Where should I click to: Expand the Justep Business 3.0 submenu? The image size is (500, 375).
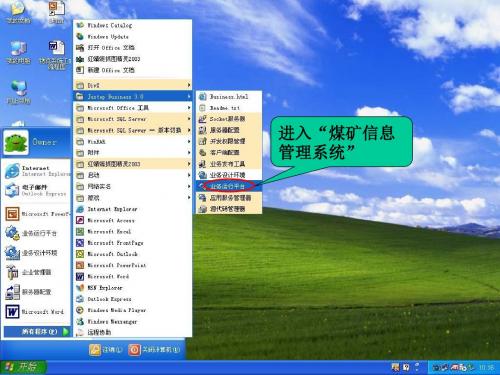tap(133, 97)
